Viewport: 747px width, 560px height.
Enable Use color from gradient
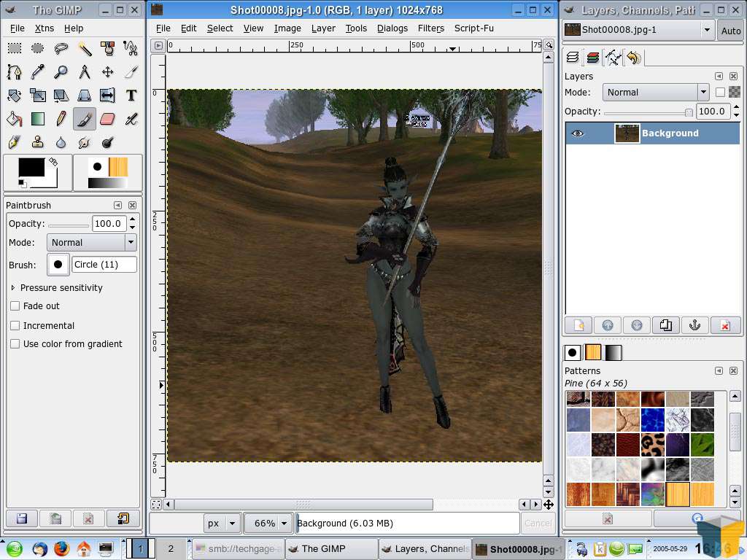pyautogui.click(x=15, y=344)
